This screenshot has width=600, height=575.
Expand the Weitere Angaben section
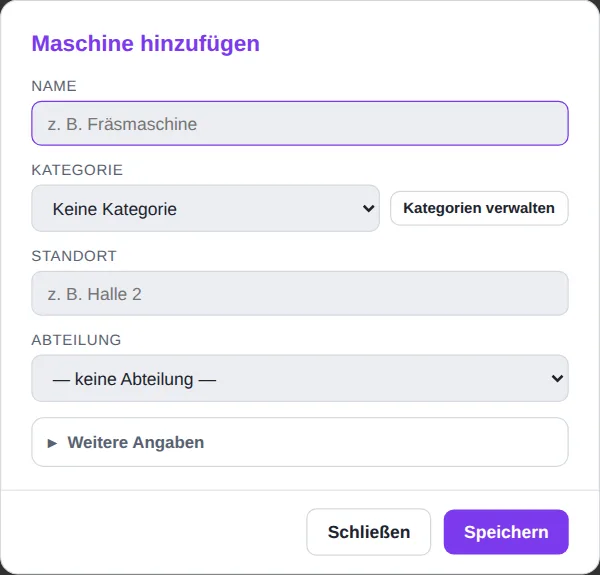[300, 442]
